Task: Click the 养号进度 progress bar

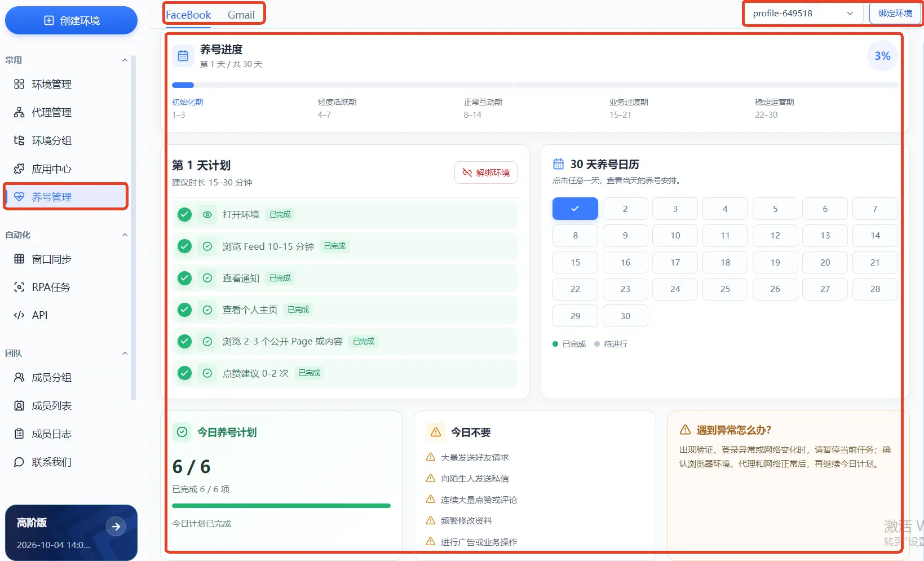Action: pyautogui.click(x=535, y=85)
